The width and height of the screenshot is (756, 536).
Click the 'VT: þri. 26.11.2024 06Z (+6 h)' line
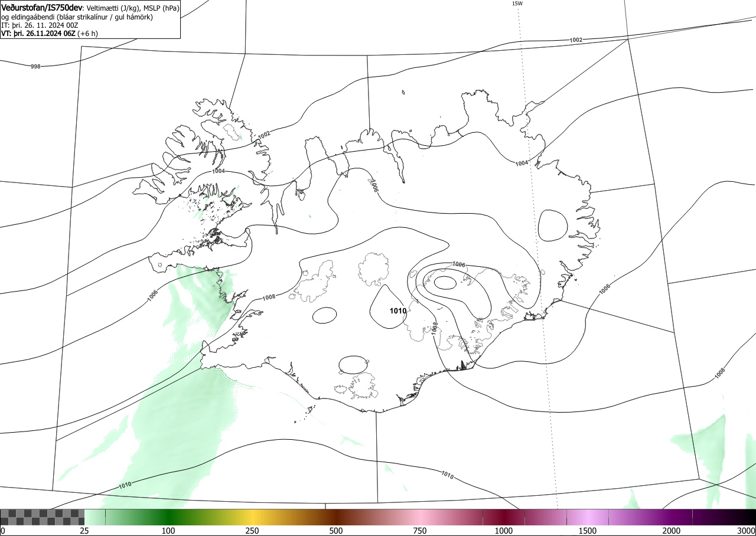pos(50,34)
